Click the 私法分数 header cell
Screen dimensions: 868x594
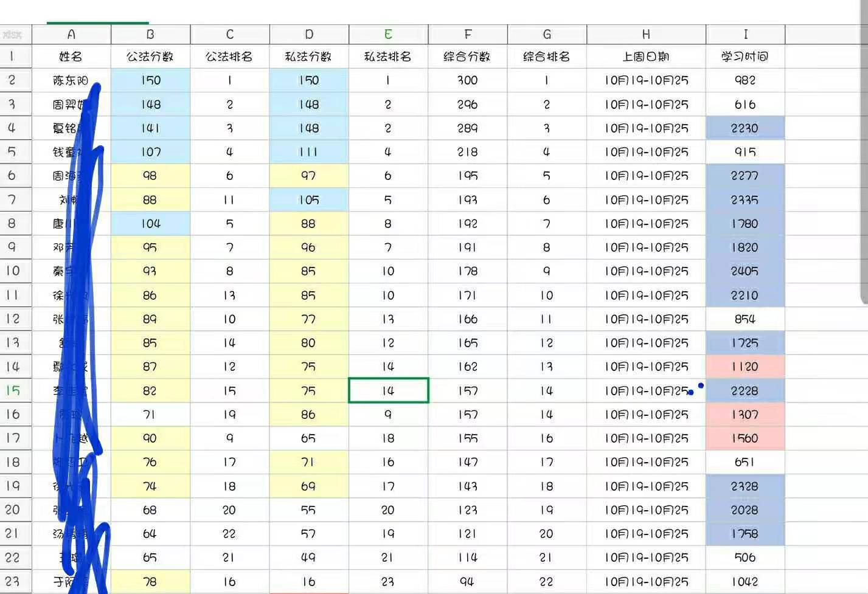(x=309, y=57)
